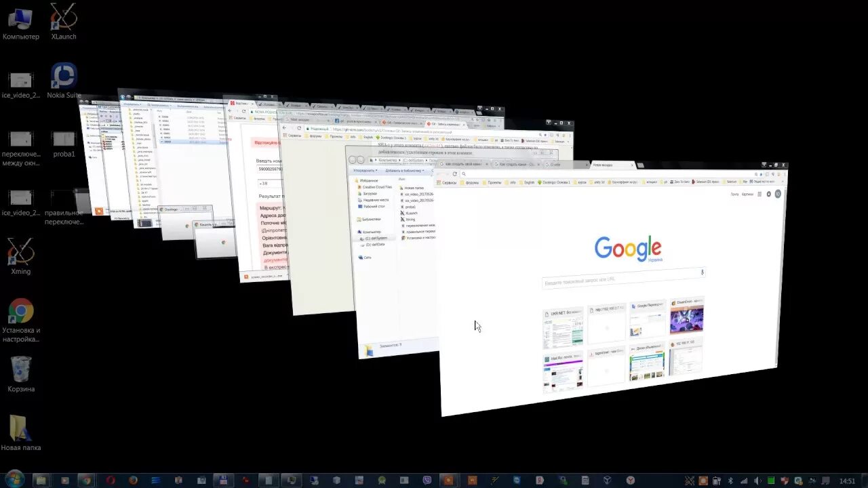Click the Bluetooth tray icon

coord(730,481)
